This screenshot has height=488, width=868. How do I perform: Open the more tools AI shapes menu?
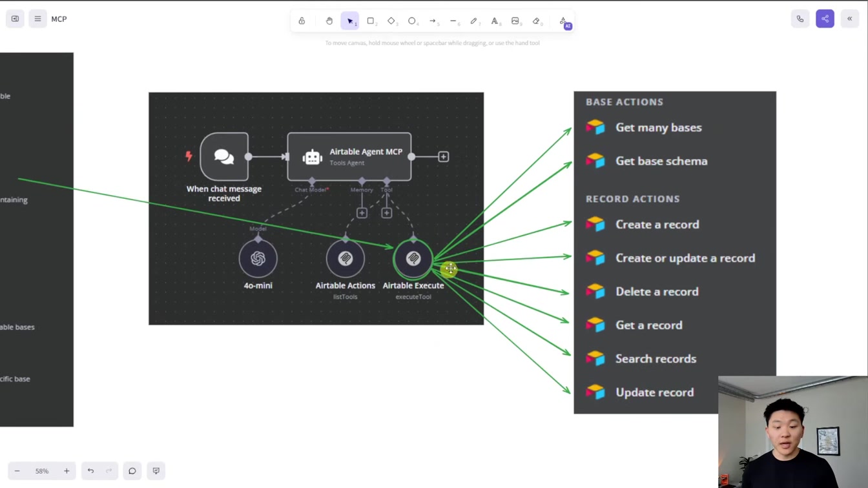564,21
